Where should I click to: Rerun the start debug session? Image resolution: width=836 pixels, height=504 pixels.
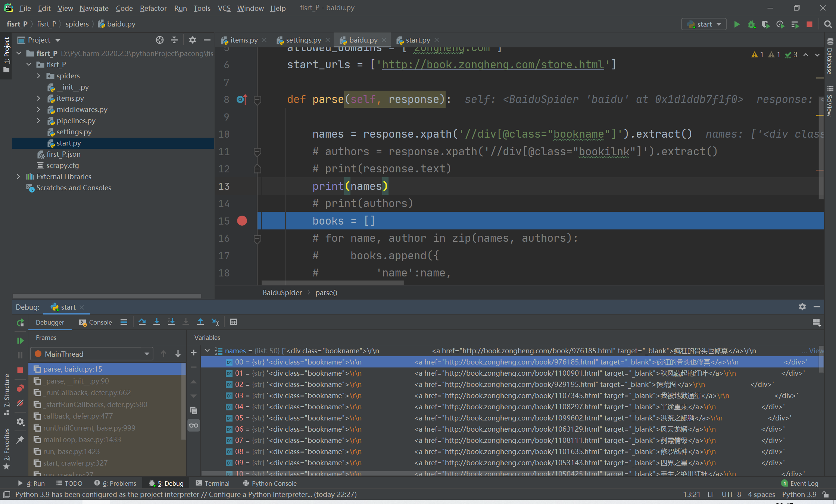tap(20, 323)
